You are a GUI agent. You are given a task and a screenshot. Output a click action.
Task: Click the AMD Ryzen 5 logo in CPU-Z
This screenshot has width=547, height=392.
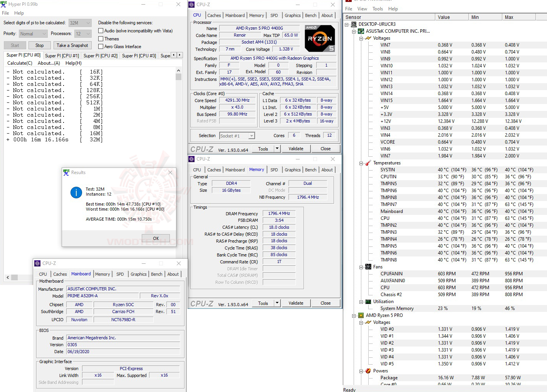319,38
